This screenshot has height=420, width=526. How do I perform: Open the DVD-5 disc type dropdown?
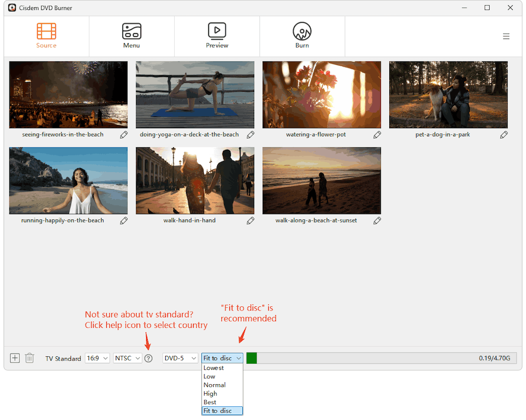[x=180, y=358]
